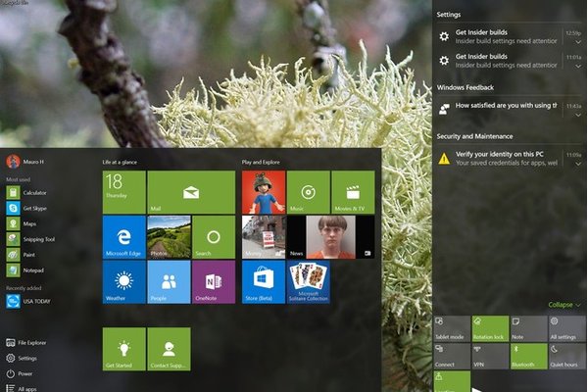Expand the 11:01a Get Insider builds notification

tap(578, 66)
